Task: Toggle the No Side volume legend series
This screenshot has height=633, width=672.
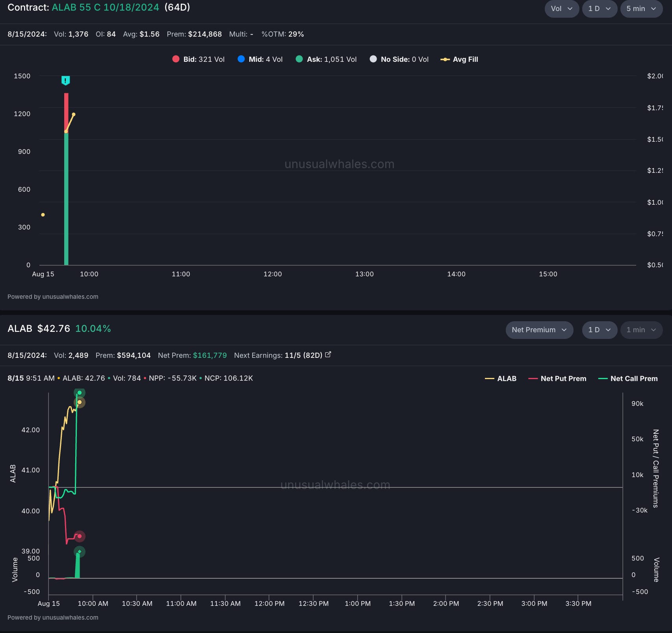Action: pyautogui.click(x=399, y=59)
